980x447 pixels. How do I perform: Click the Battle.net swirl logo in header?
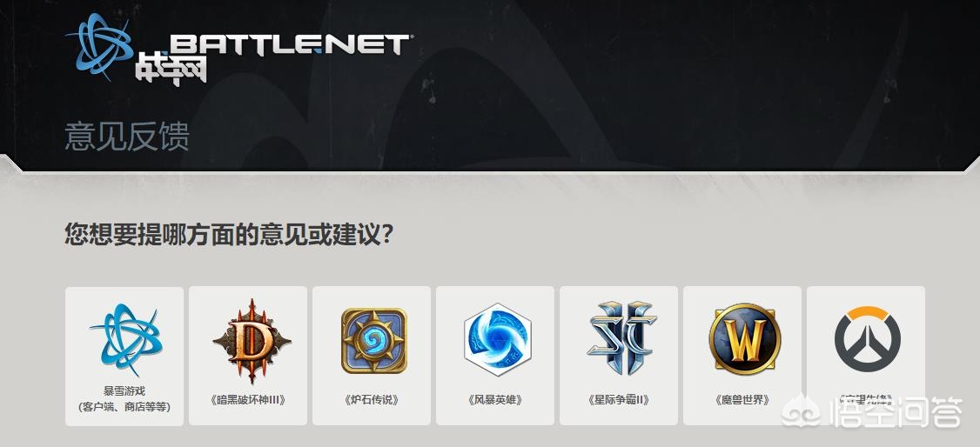101,47
